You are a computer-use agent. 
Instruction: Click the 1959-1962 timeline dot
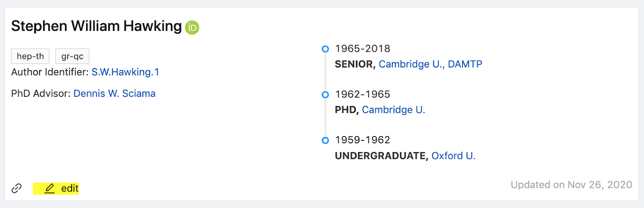coord(325,141)
